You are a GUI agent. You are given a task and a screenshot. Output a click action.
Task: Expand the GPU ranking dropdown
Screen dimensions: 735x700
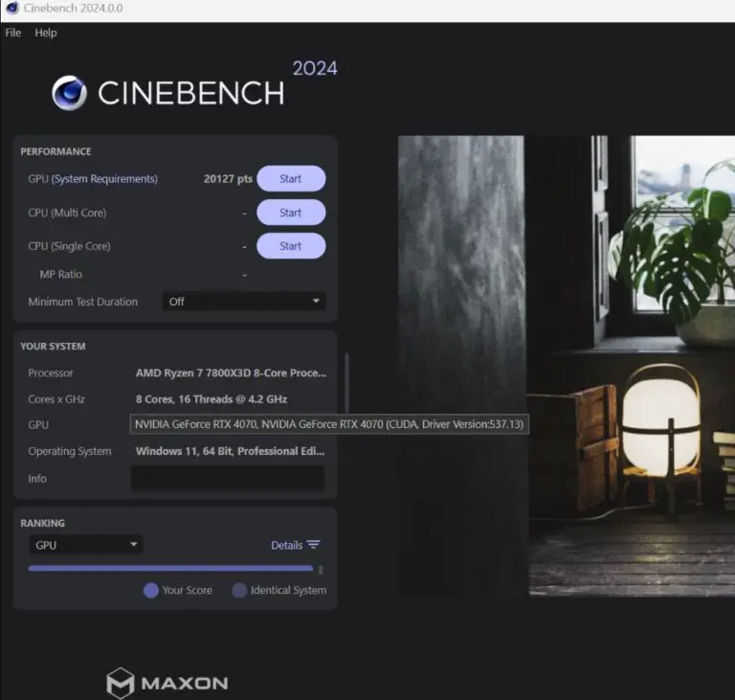coord(85,545)
